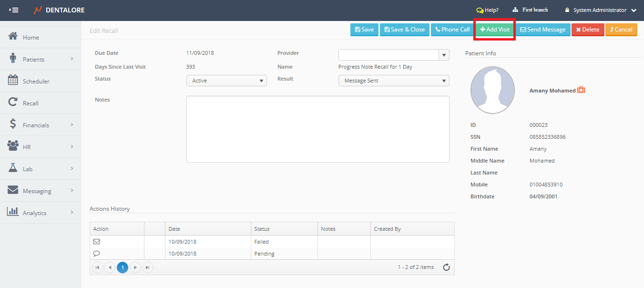Click the Add Visit button

[495, 30]
